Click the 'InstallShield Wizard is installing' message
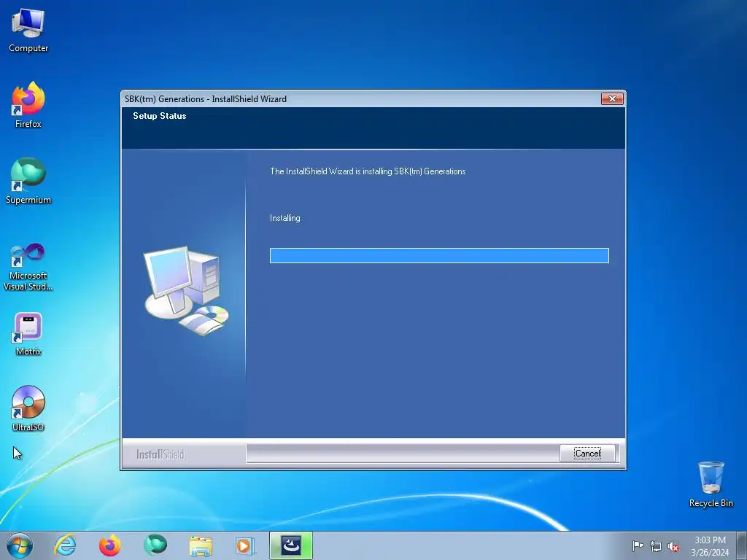 click(x=368, y=171)
